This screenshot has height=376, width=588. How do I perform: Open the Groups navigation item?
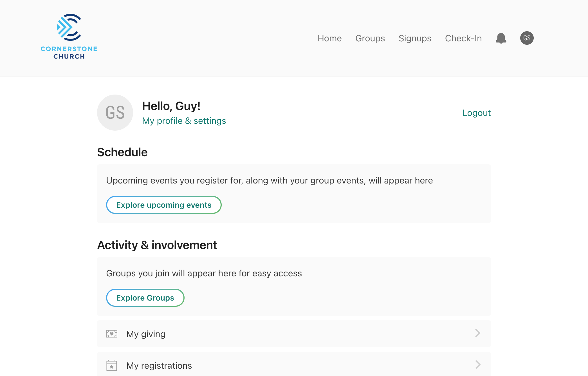pos(370,38)
